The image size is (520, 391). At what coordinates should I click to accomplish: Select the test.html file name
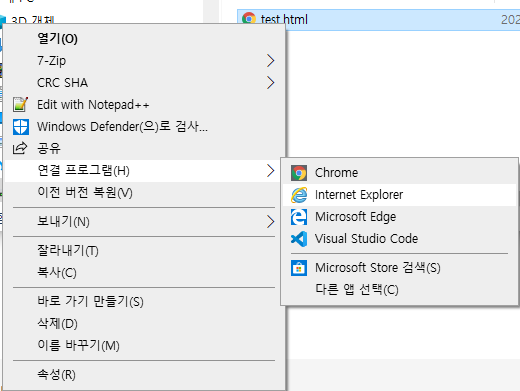click(x=284, y=19)
